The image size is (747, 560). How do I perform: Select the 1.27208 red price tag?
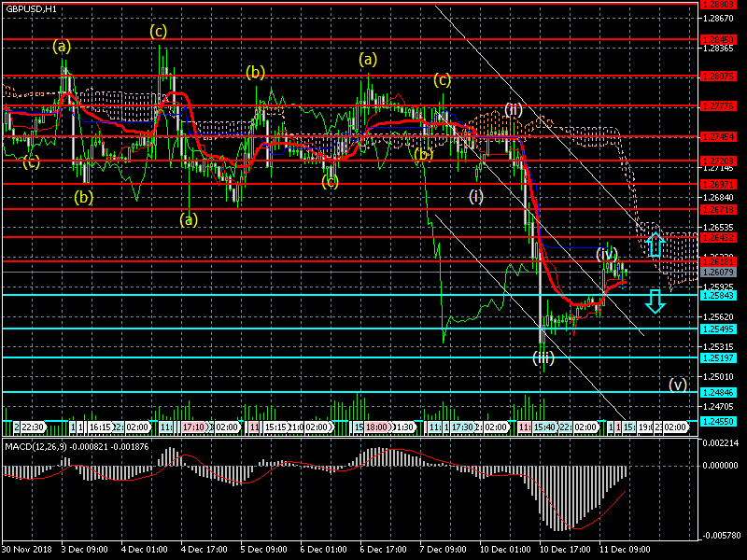click(718, 161)
